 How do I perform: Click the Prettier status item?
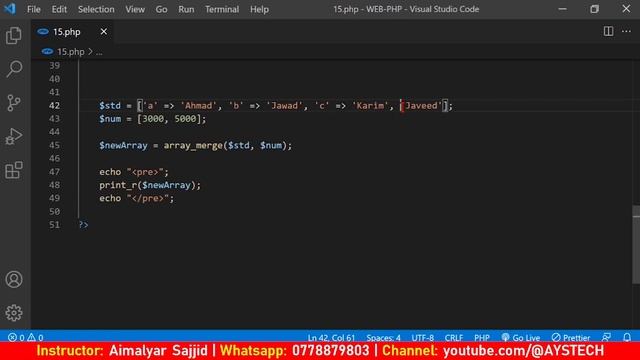click(571, 338)
